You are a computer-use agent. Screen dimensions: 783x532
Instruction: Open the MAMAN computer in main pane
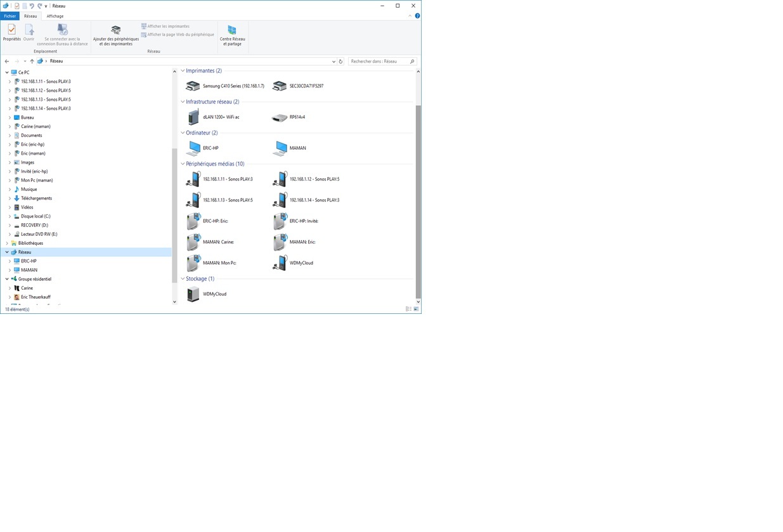pyautogui.click(x=280, y=148)
